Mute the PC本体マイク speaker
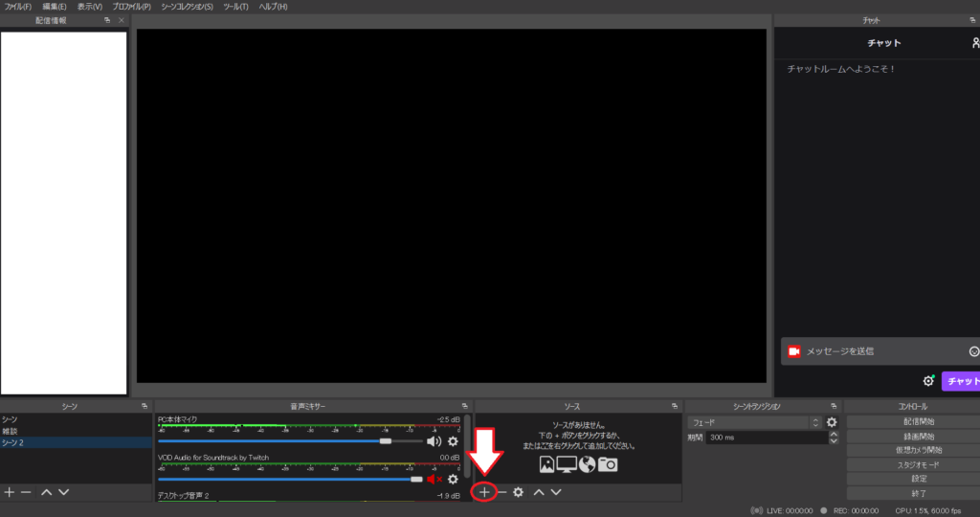Viewport: 980px width, 517px height. coord(434,441)
